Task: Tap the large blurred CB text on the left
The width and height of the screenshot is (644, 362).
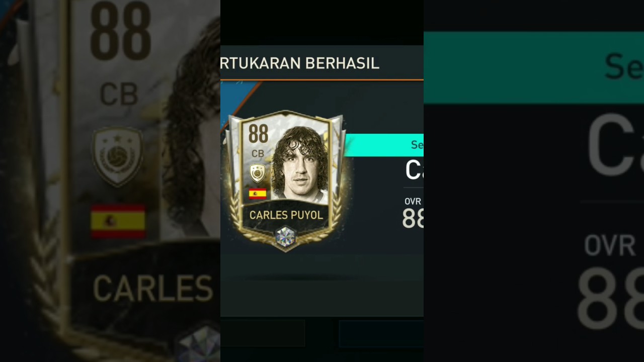Action: click(119, 94)
